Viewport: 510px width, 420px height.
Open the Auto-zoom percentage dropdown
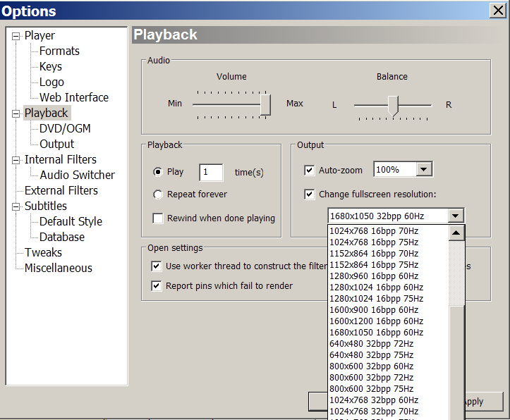423,170
